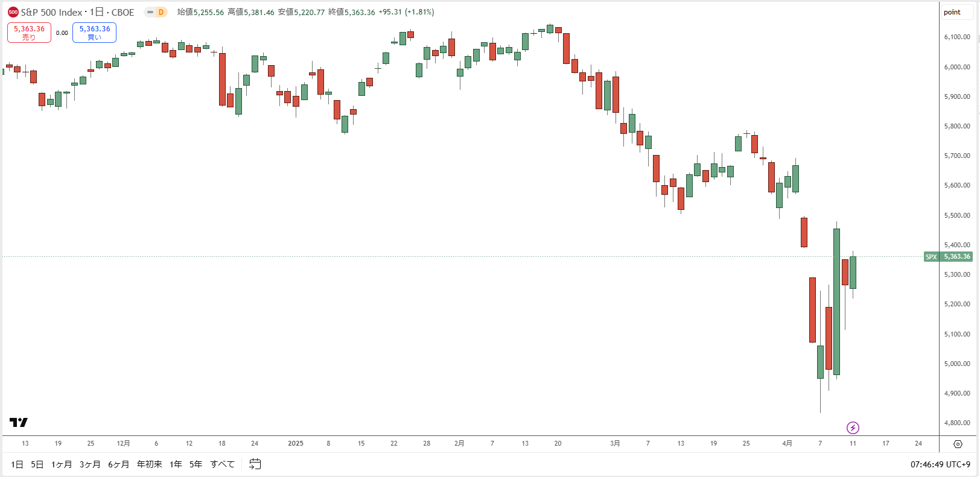
Task: Open chart settings gear icon
Action: coord(958,444)
